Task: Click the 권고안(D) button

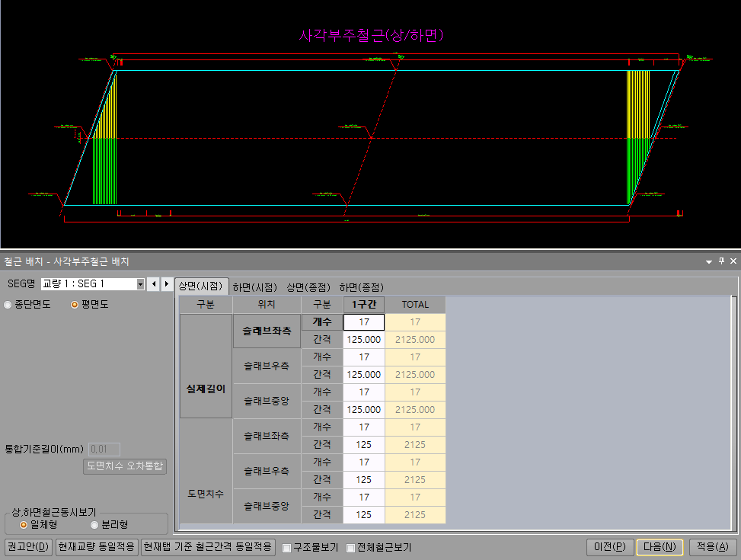Action: point(28,547)
